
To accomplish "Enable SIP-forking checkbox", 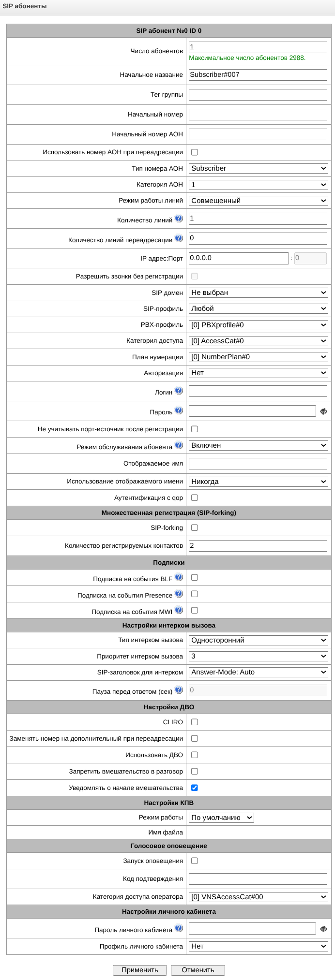I will pos(195,528).
